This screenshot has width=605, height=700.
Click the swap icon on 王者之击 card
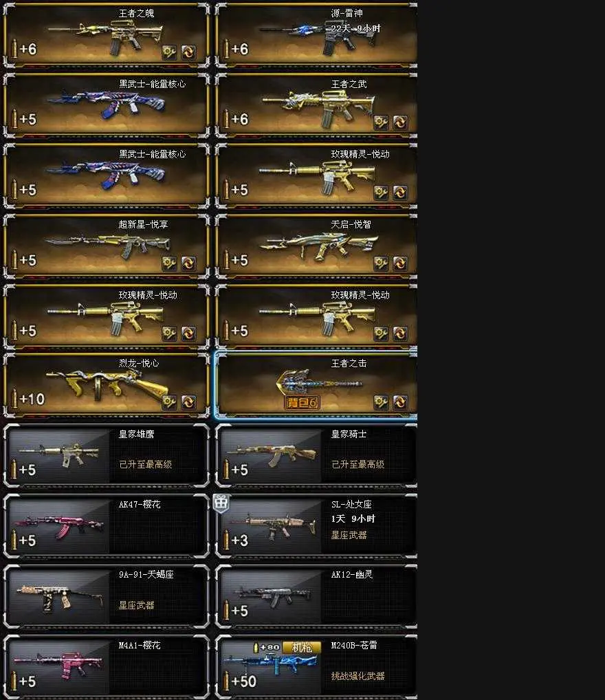click(400, 402)
